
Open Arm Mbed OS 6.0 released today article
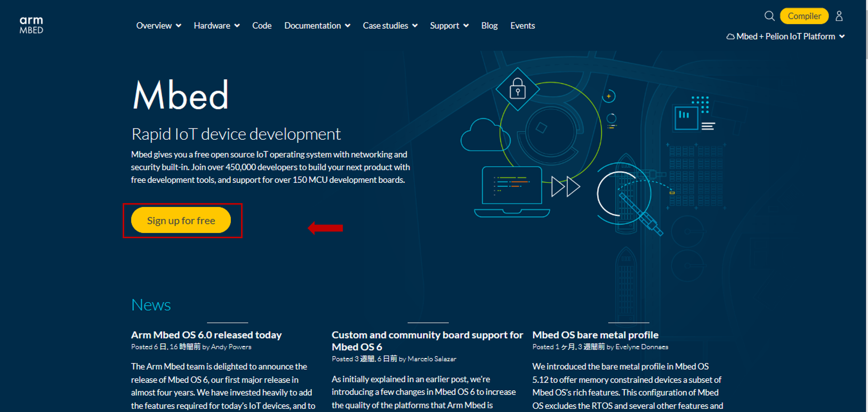(206, 335)
